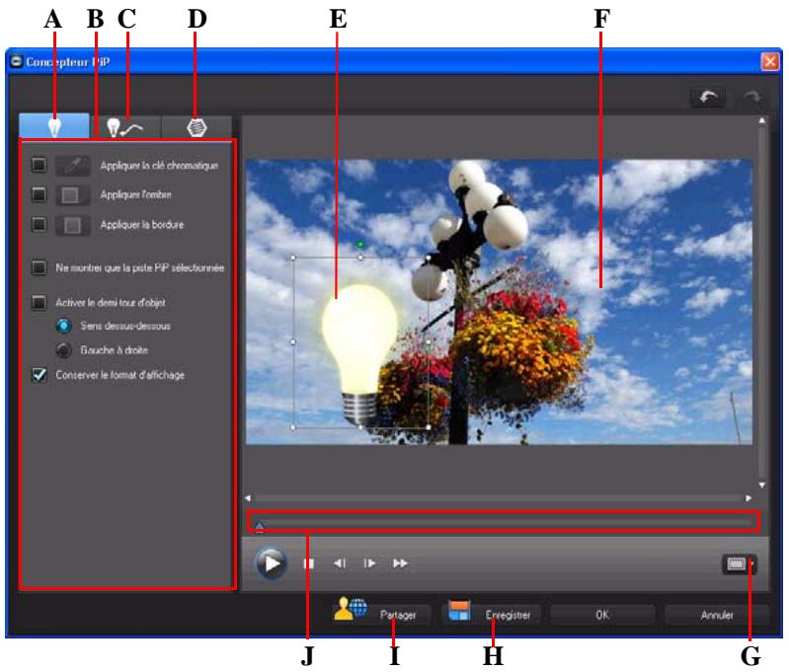The image size is (789, 672).
Task: Fast forward the preview
Action: click(401, 563)
